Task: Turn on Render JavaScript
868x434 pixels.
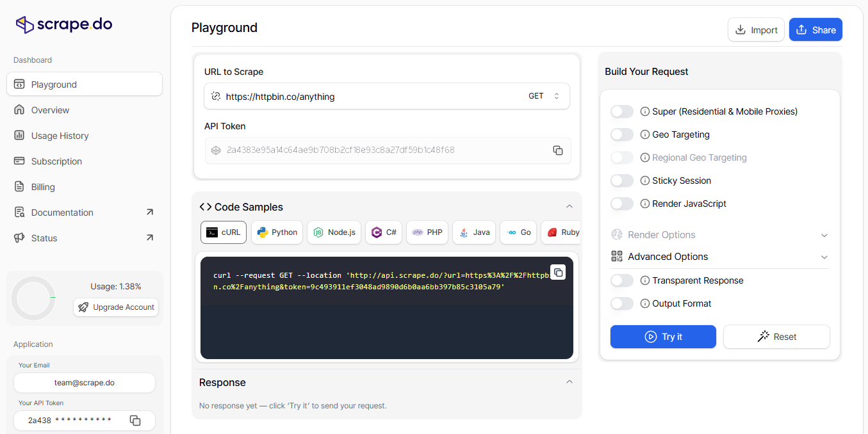Action: (621, 203)
